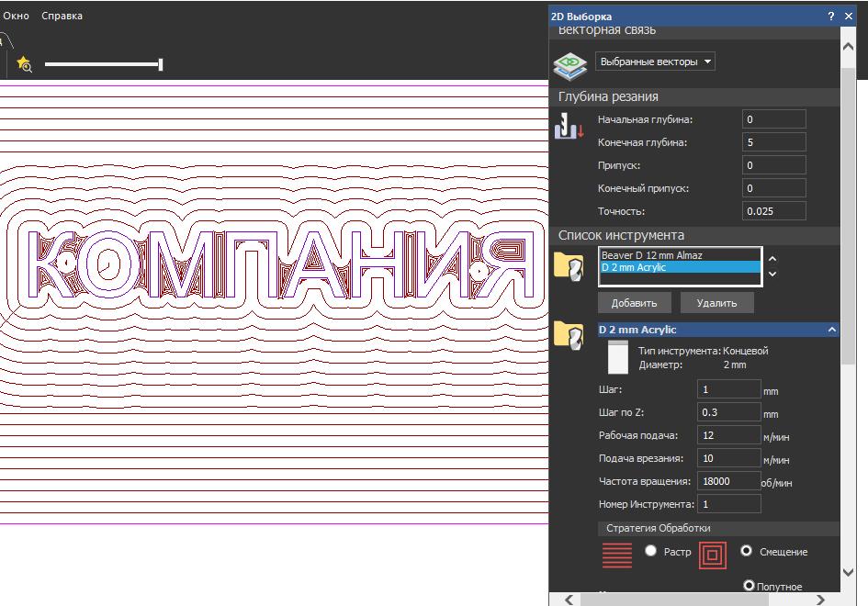Open the Окно menu
The height and width of the screenshot is (606, 868).
coord(16,16)
